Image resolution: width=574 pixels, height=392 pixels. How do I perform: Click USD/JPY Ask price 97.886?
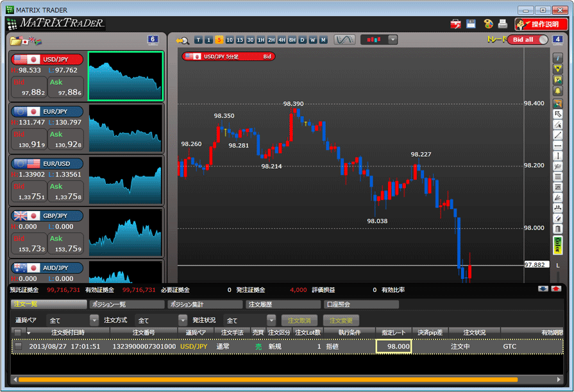(66, 87)
